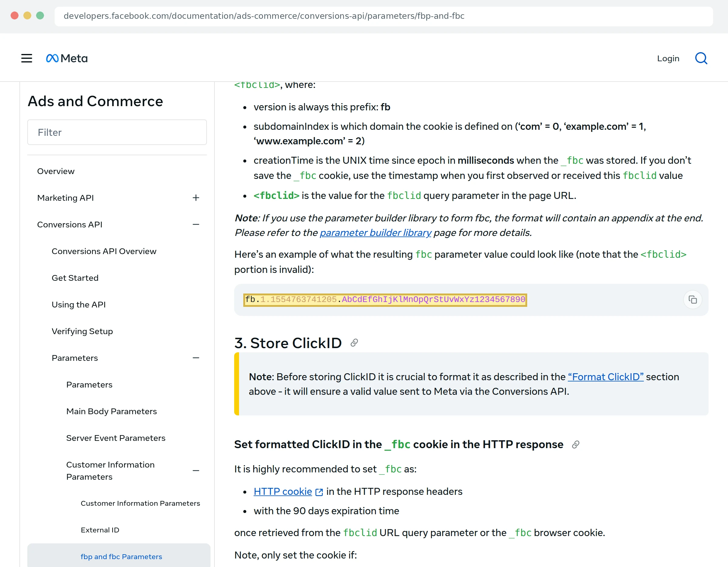
Task: Click the macOS yellow minimize button
Action: (27, 16)
